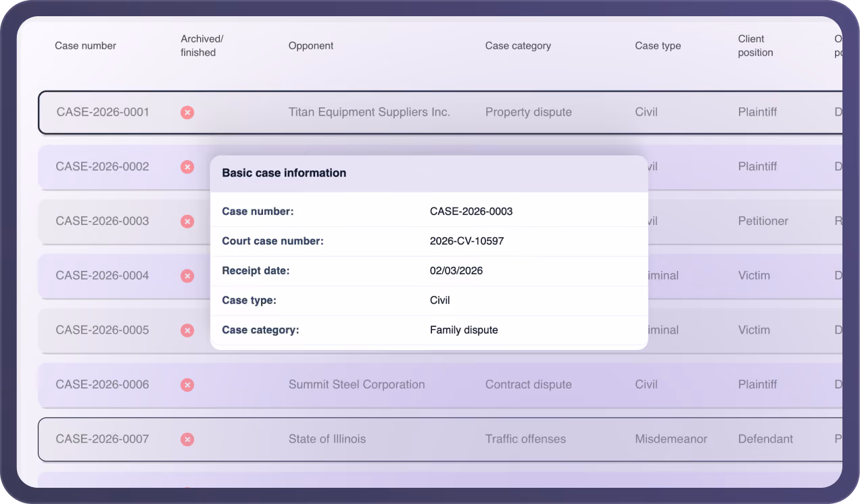Select Titan Equipment Suppliers Inc. opponent
Screen dimensions: 860x504
click(369, 112)
